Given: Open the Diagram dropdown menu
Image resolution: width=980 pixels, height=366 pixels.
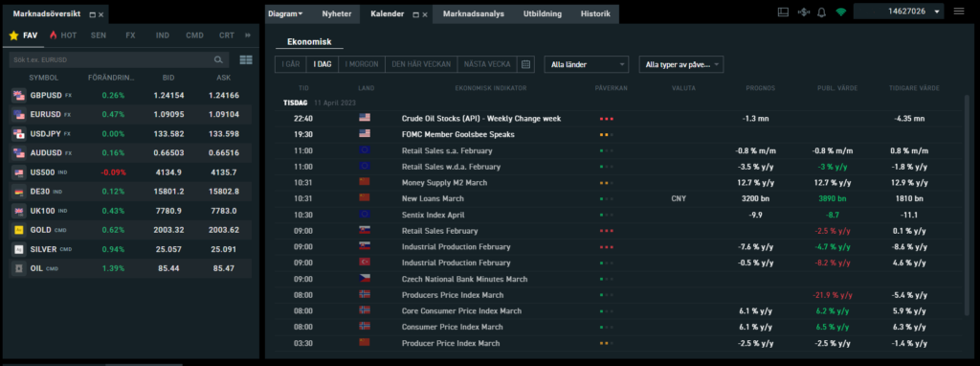Looking at the screenshot, I should click(x=285, y=13).
